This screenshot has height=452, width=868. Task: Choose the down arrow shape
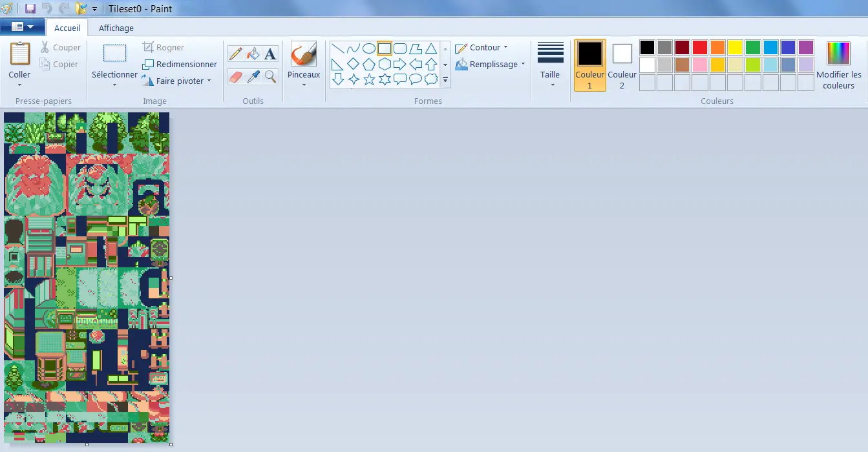337,79
